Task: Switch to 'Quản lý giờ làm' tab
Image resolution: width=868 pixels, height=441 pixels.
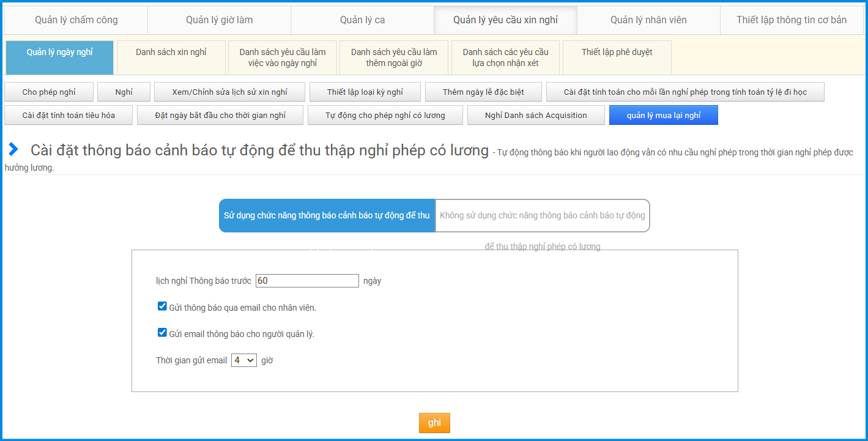Action: pos(219,20)
